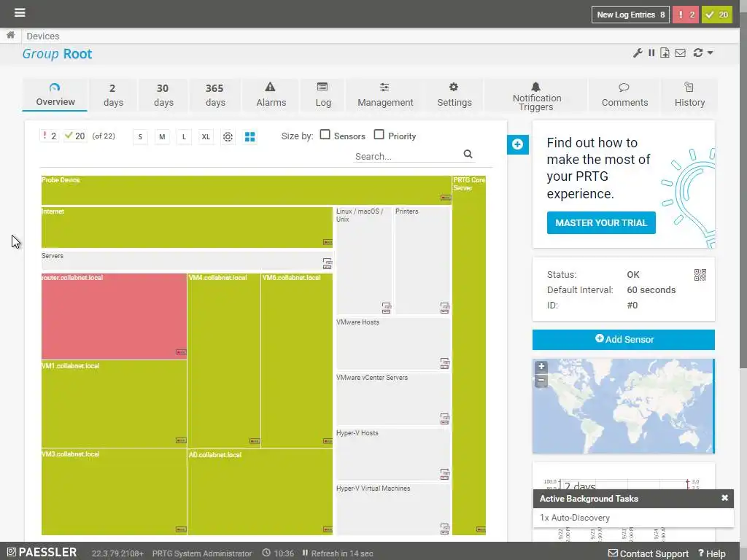747x560 pixels.
Task: Zoom out on the world map
Action: [x=541, y=380]
